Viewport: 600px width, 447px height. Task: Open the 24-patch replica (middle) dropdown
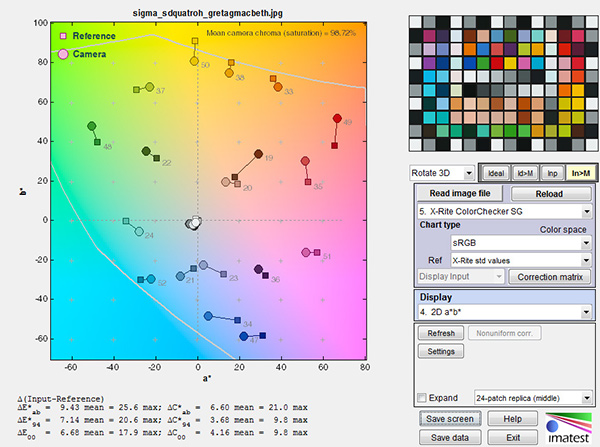tap(533, 398)
